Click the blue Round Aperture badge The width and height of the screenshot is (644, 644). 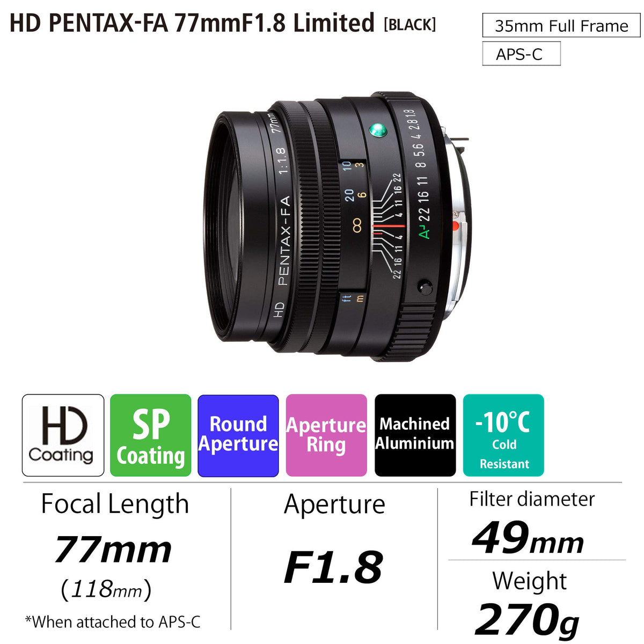coord(238,435)
